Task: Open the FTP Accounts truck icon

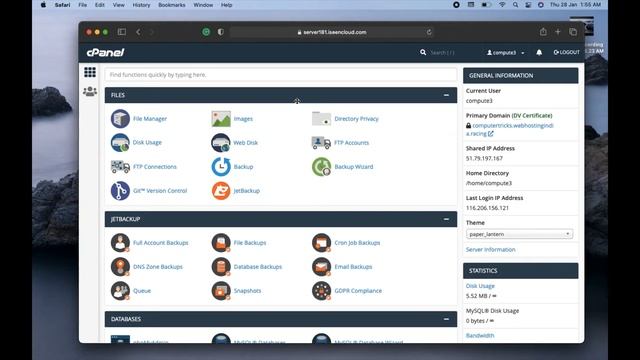Action: click(321, 142)
